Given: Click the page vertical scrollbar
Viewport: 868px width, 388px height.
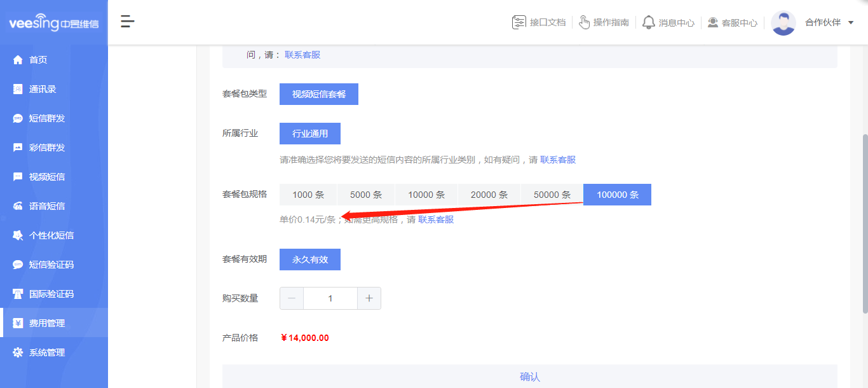Looking at the screenshot, I should [x=865, y=224].
